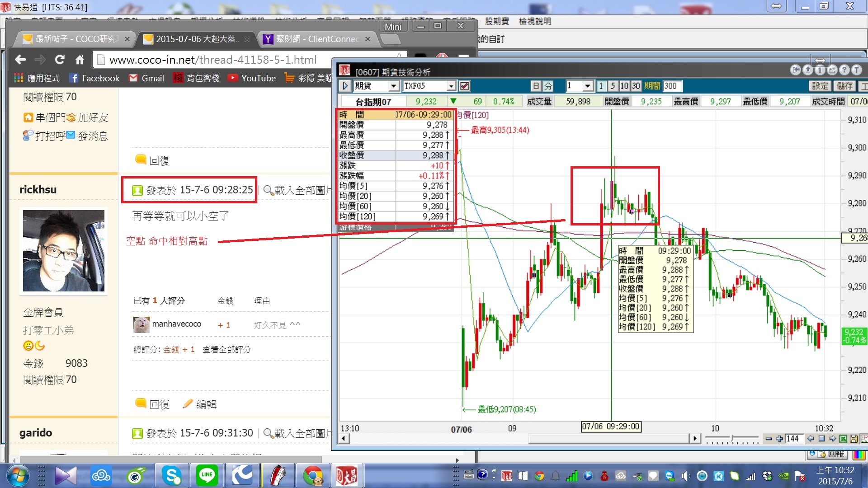The width and height of the screenshot is (868, 488).
Task: Click the help question-mark icon in chart title
Action: tap(844, 70)
